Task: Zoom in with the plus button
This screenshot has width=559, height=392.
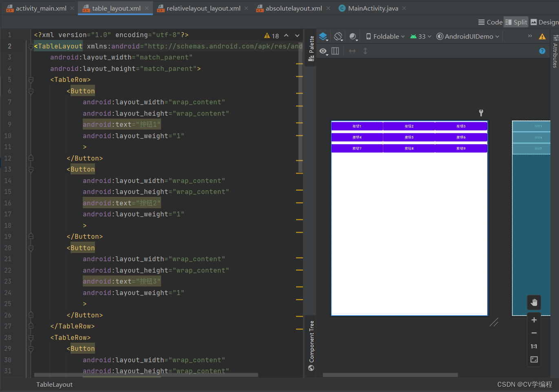Action: pyautogui.click(x=534, y=320)
